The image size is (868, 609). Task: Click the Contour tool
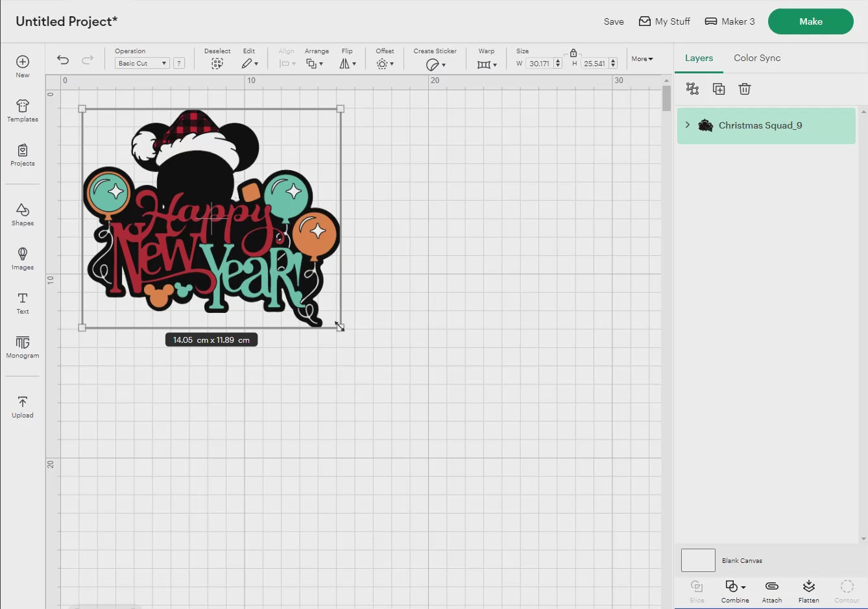pyautogui.click(x=847, y=591)
